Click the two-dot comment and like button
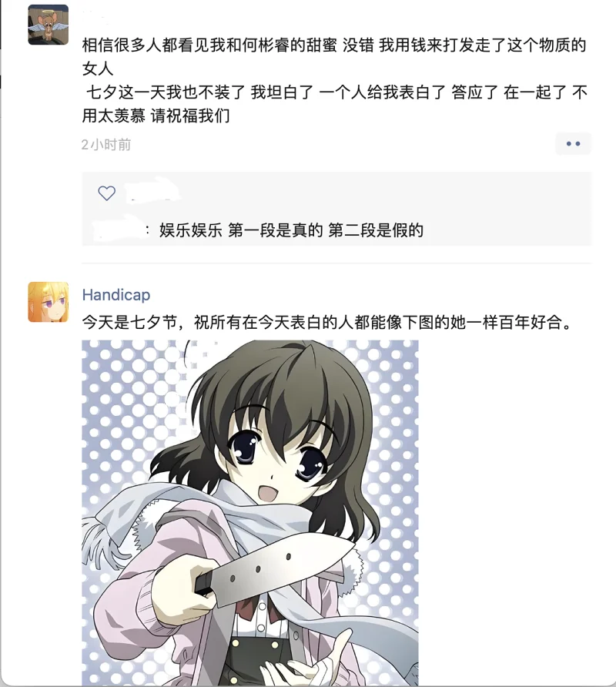 click(573, 144)
